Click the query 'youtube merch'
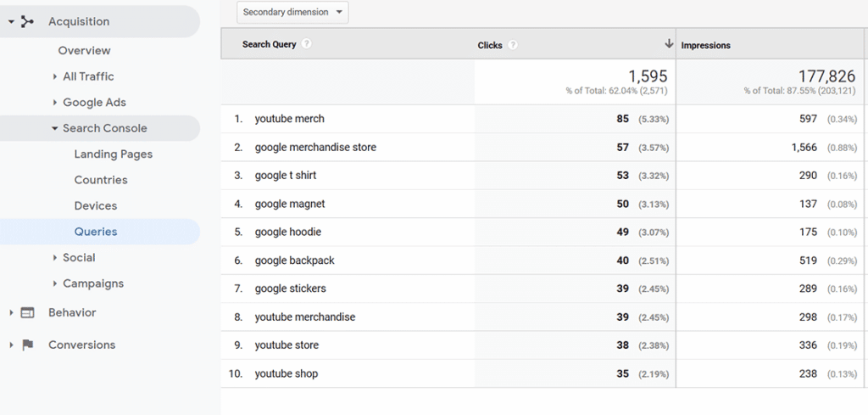Image resolution: width=868 pixels, height=415 pixels. (x=290, y=119)
